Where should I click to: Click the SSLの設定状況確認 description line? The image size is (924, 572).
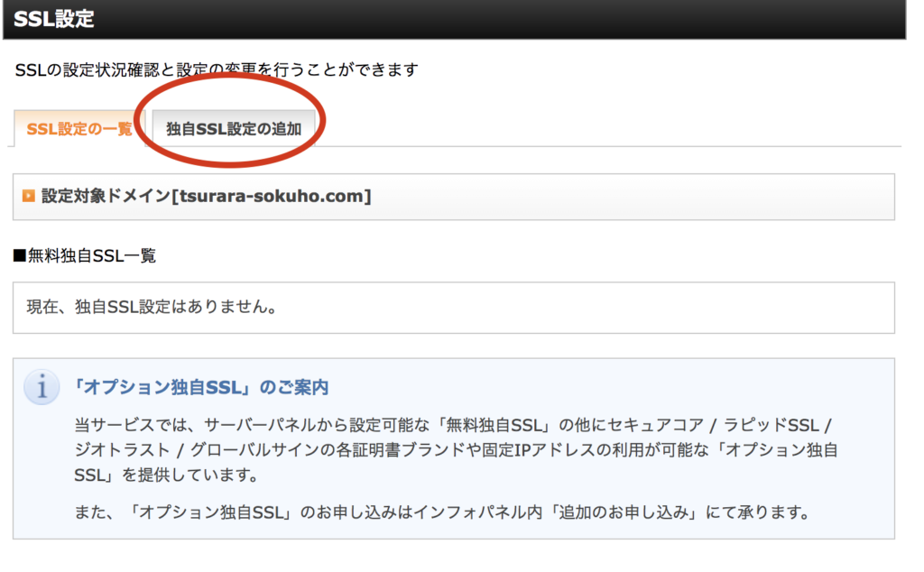(217, 69)
